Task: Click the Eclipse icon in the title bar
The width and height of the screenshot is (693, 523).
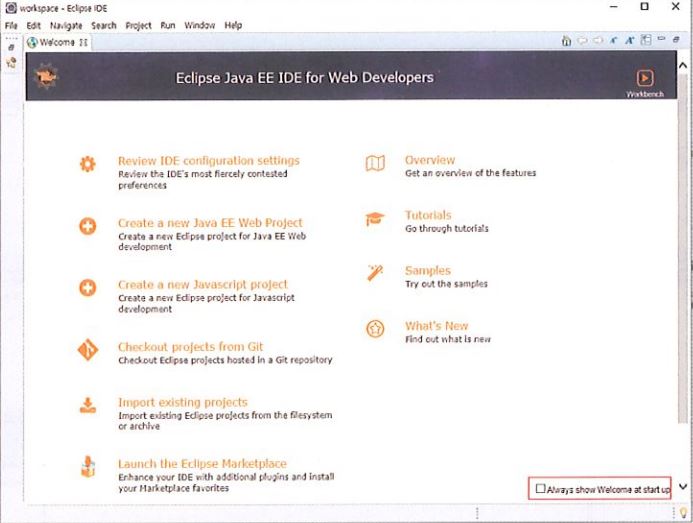Action: coord(11,8)
